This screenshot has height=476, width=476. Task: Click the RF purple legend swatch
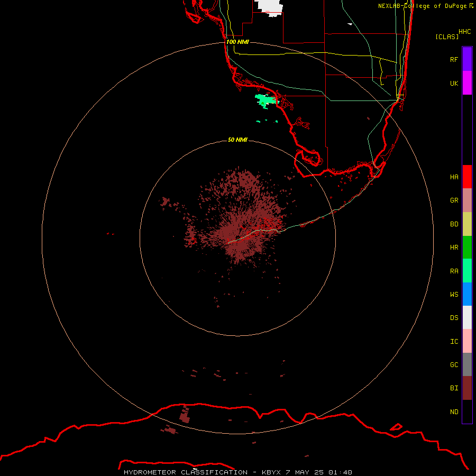click(467, 59)
